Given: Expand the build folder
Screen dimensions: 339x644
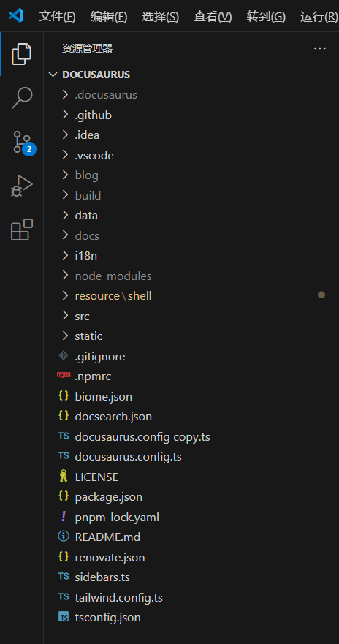Looking at the screenshot, I should 65,195.
